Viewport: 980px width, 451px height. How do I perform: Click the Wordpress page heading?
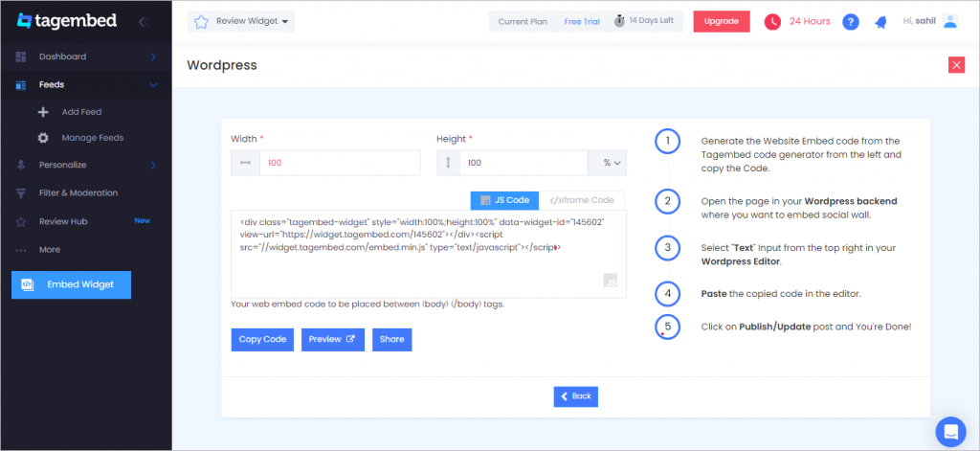click(x=222, y=65)
